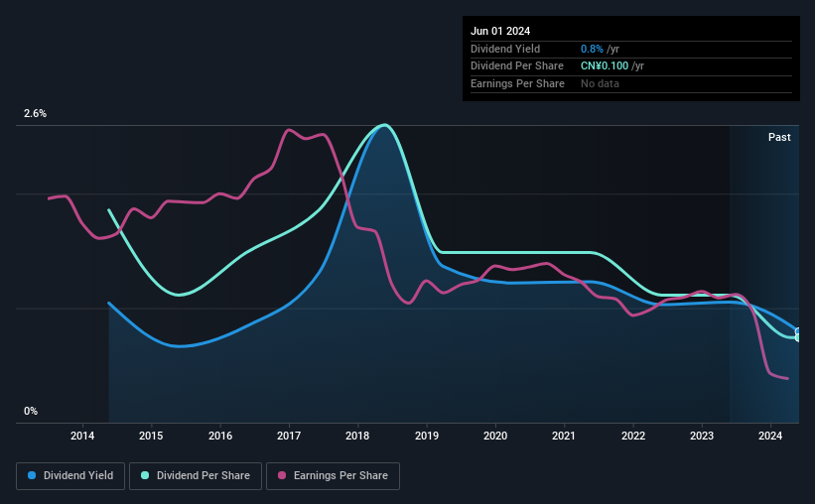Toggle the Dividend Yield legend button
Viewport: 815px width, 504px height.
(x=70, y=476)
